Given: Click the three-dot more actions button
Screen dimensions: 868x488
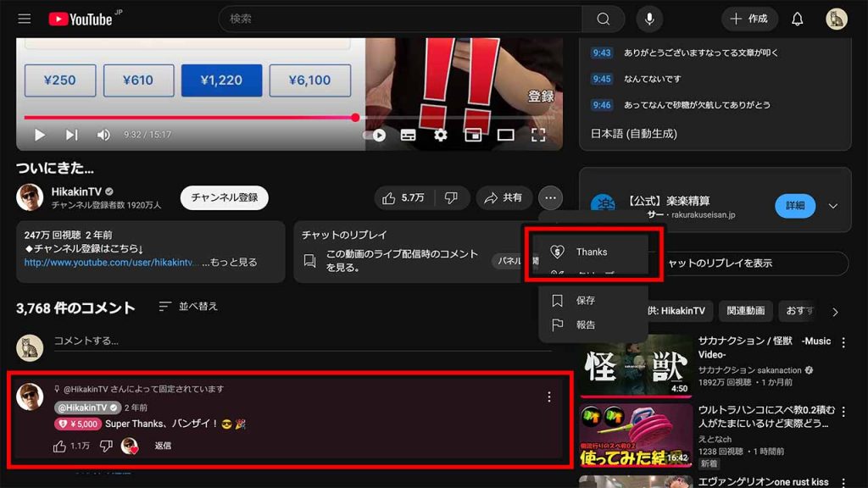Looking at the screenshot, I should (549, 198).
